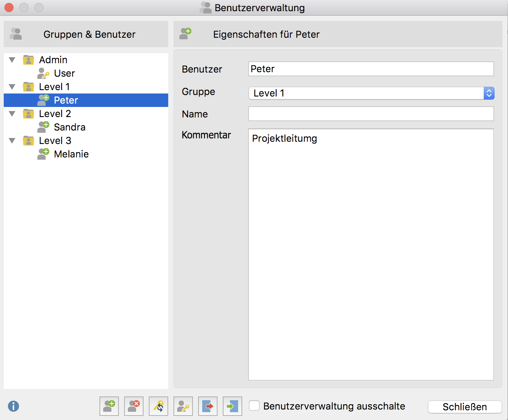Collapse the Level 1 group
Image resolution: width=508 pixels, height=420 pixels.
pyautogui.click(x=12, y=87)
